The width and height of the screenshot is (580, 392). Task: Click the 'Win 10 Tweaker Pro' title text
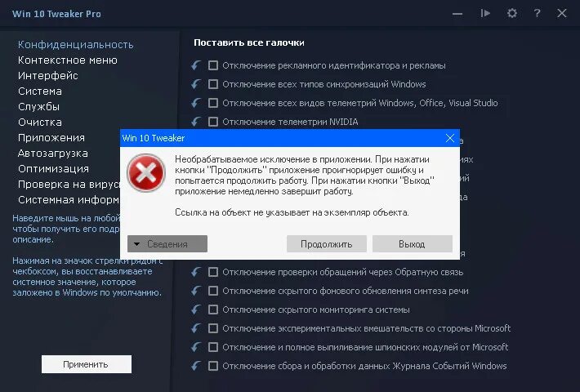(56, 14)
